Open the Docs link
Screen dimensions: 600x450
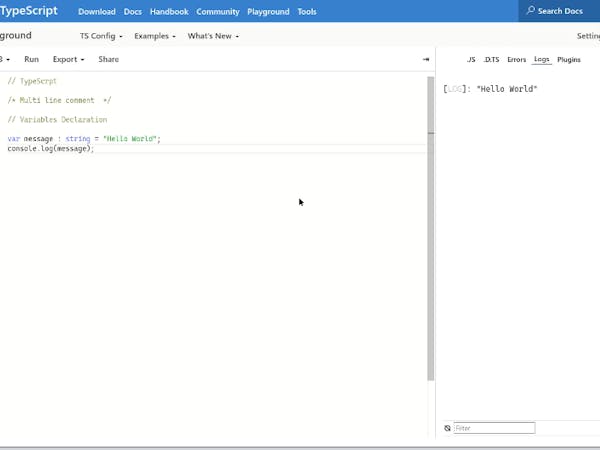(133, 11)
